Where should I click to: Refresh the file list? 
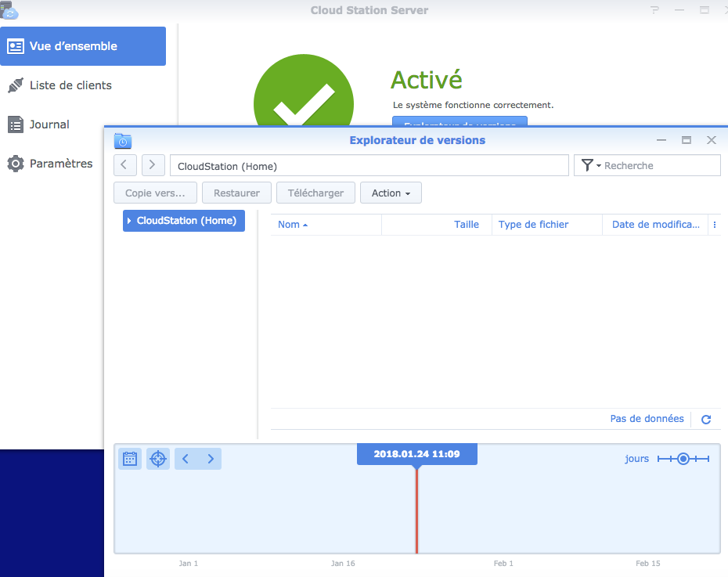pyautogui.click(x=706, y=419)
